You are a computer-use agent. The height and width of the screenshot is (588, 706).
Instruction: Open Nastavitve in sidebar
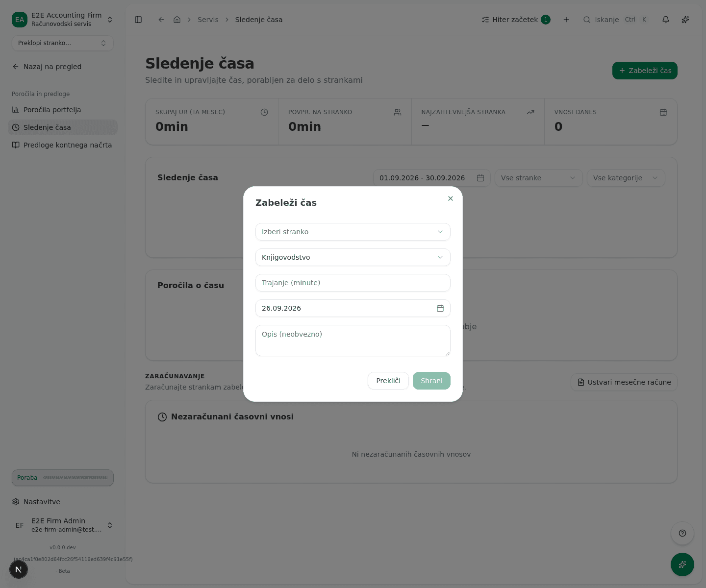point(63,502)
